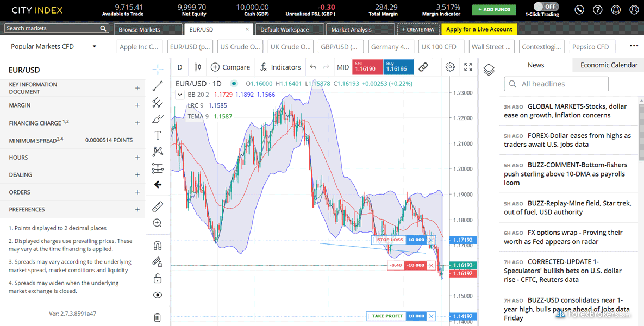Toggle lock all drawing tools
This screenshot has width=644, height=326.
pyautogui.click(x=157, y=279)
